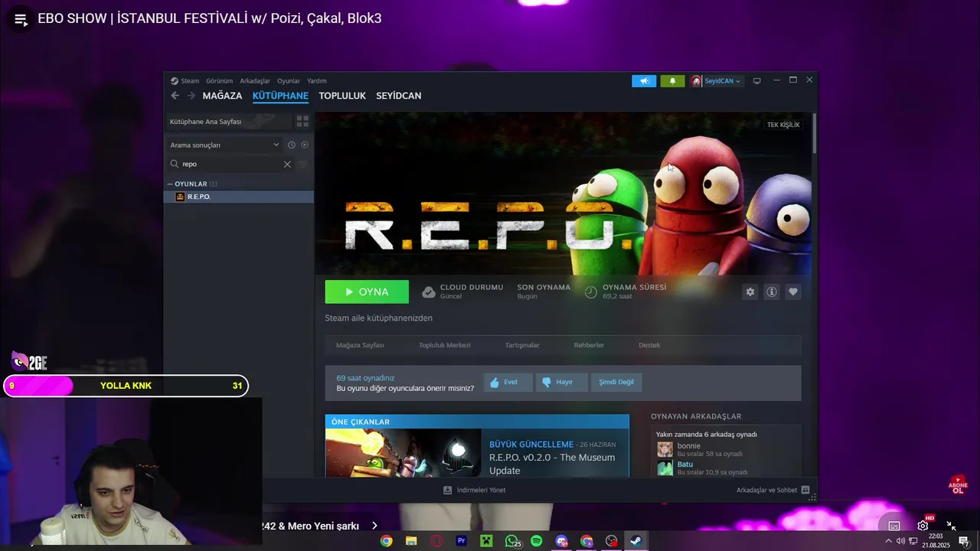Click friend bonnie in playing friends
980x551 pixels.
point(688,446)
